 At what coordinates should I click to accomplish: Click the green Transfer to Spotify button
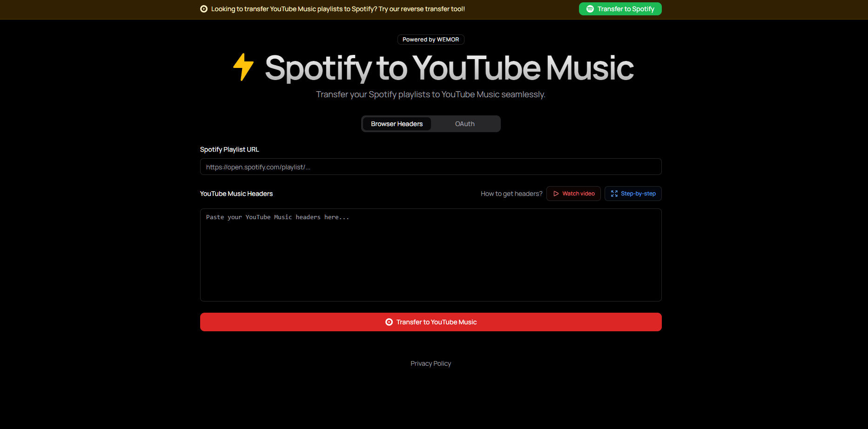pos(620,9)
